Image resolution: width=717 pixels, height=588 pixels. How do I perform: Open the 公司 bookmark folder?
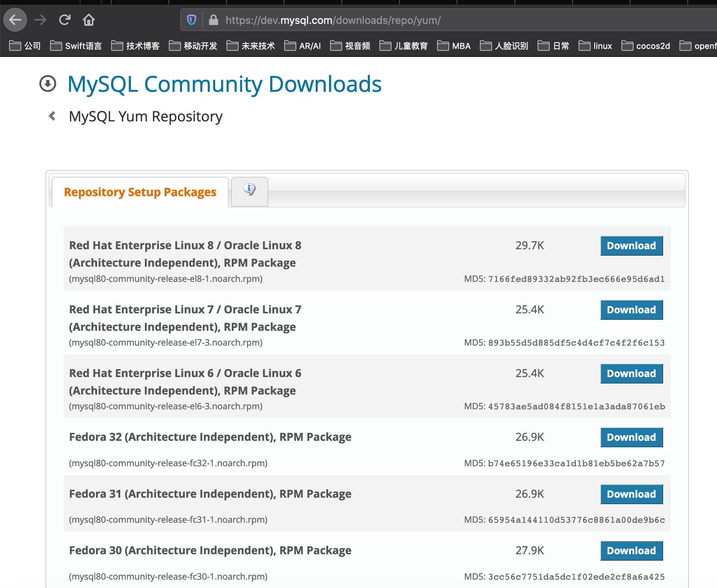click(25, 46)
